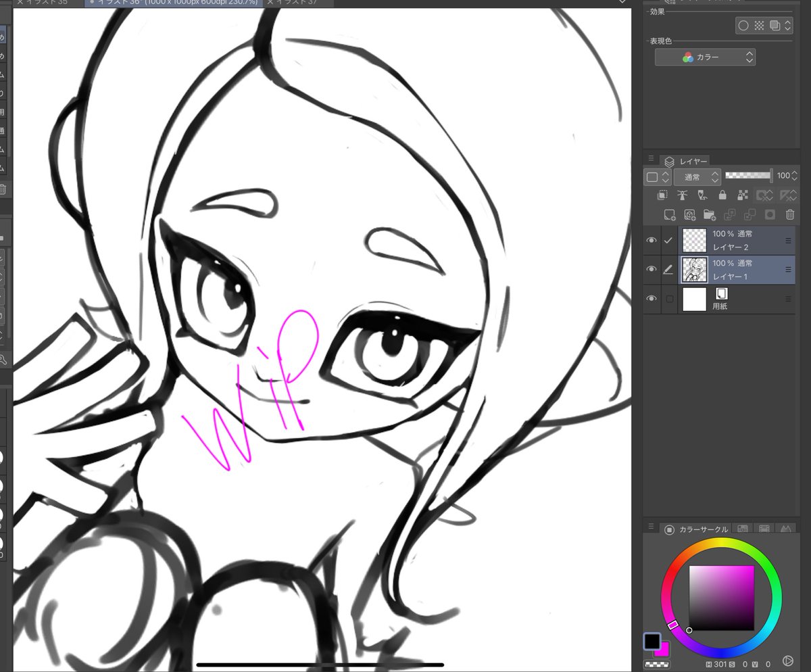Select the レイヤー 2 thumbnail

[x=694, y=240]
